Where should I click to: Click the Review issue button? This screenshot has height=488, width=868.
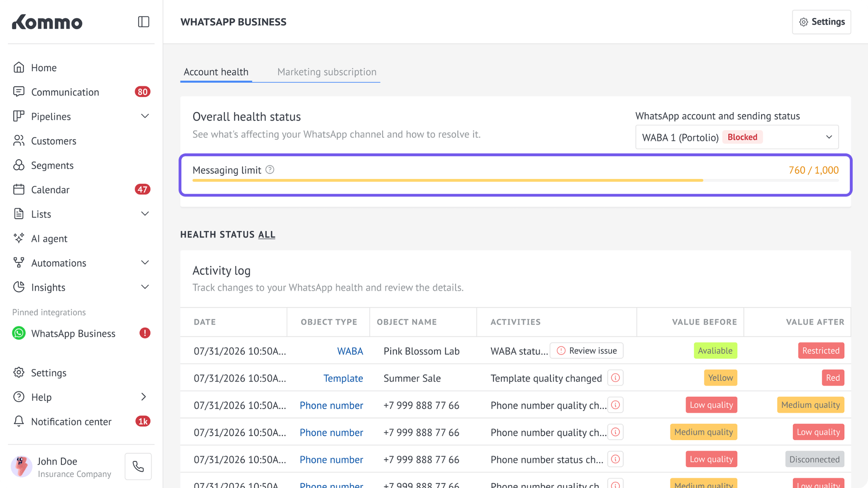tap(587, 351)
